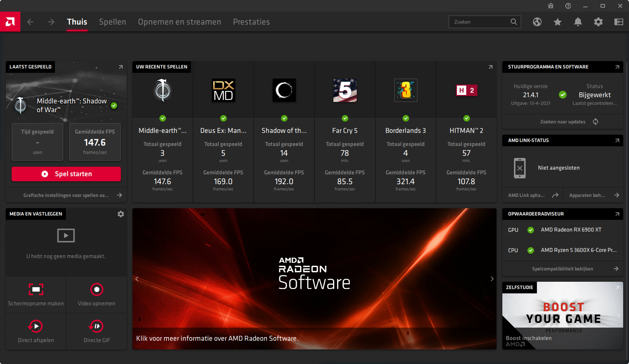Screen dimensions: 629x364
Task: Open Spelcompatibiliteit bekijken link
Action: click(563, 269)
